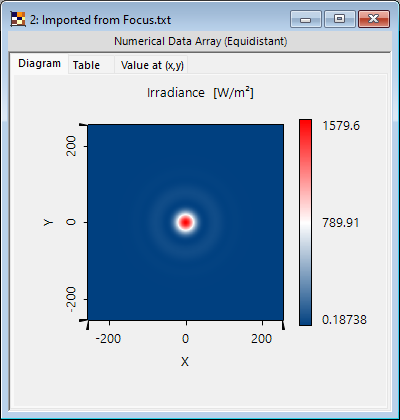Click the red focal spot center
Image resolution: width=400 pixels, height=420 pixels.
[185, 222]
